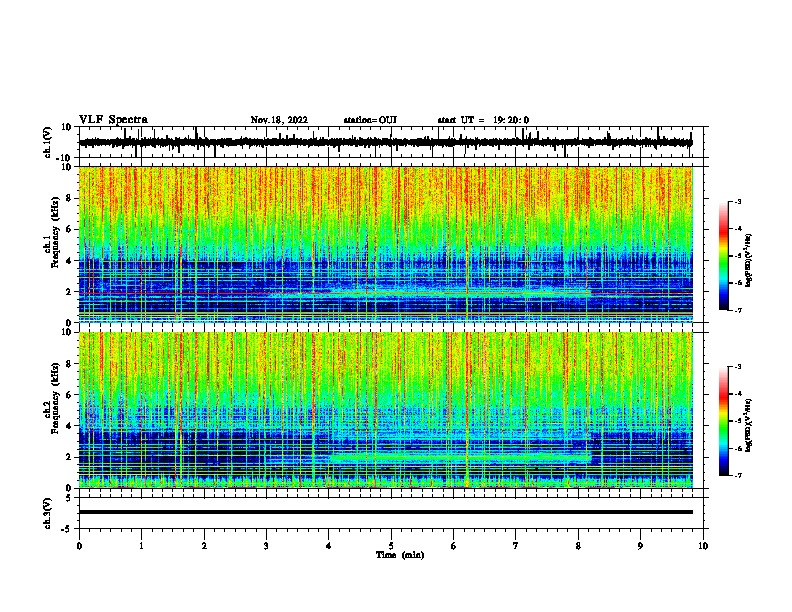Click time axis tick label 8
Screen dimensions: 792x612
click(x=578, y=546)
